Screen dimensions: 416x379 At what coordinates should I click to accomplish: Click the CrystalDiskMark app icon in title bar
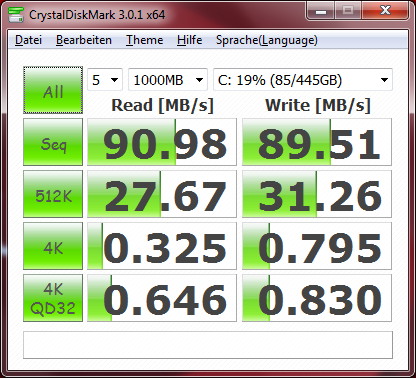(16, 15)
